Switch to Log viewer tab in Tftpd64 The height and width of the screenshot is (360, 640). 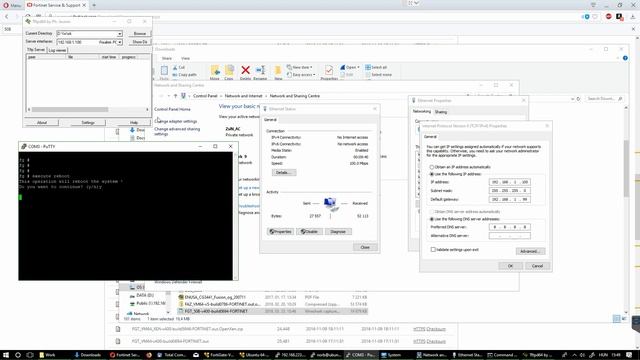[57, 50]
